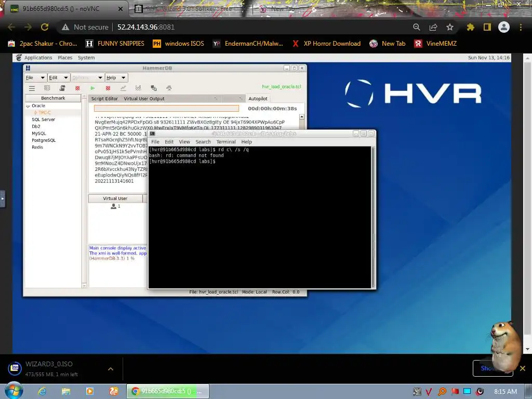Select MySQL in Benchmark tree

coord(38,134)
